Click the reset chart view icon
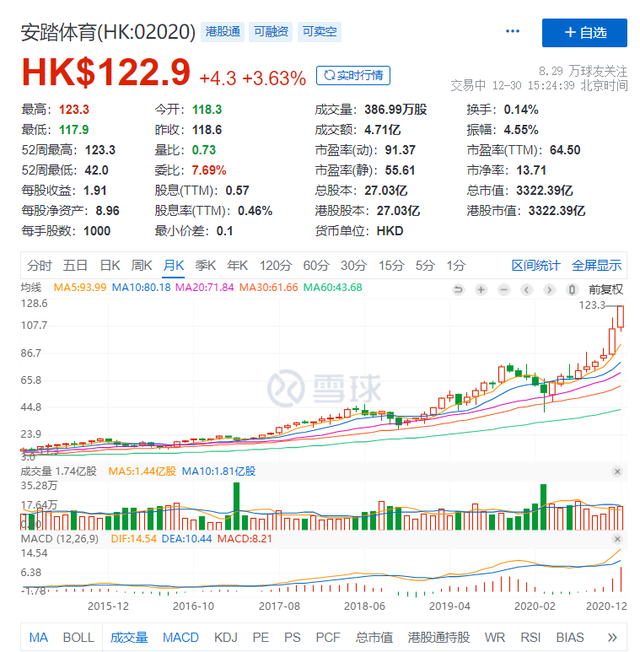The image size is (640, 652). click(458, 289)
